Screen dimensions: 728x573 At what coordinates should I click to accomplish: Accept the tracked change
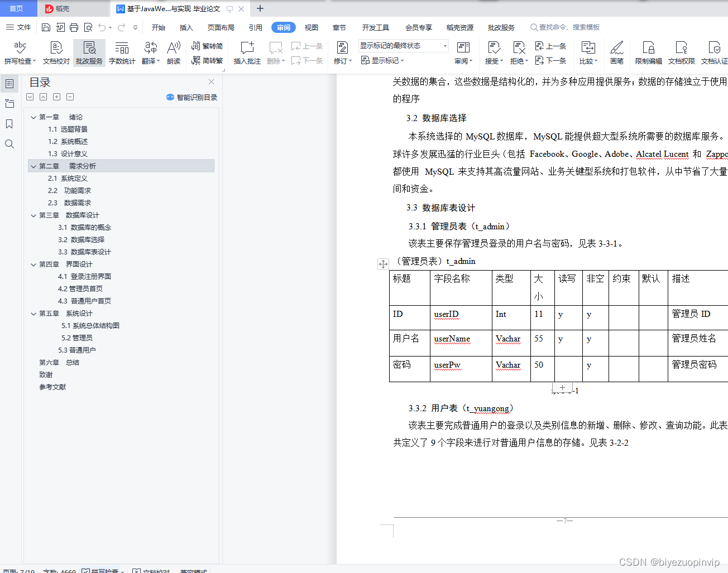pyautogui.click(x=494, y=53)
